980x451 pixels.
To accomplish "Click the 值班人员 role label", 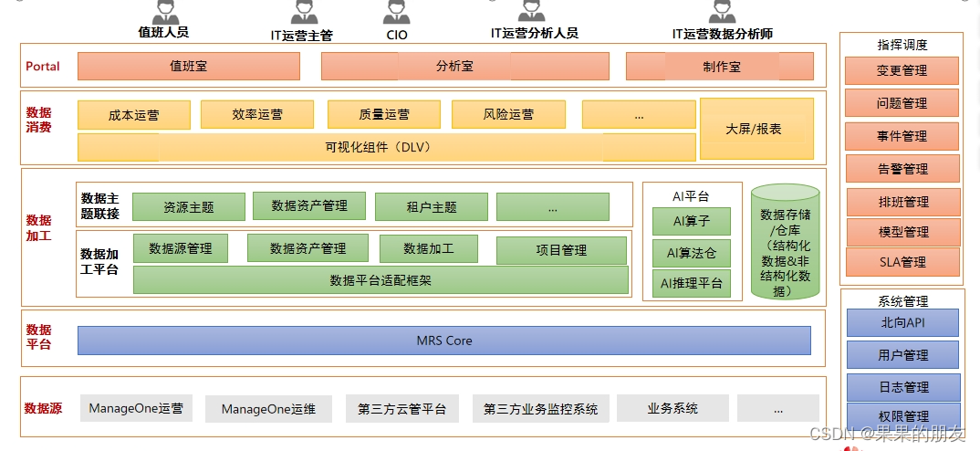I will tap(163, 33).
